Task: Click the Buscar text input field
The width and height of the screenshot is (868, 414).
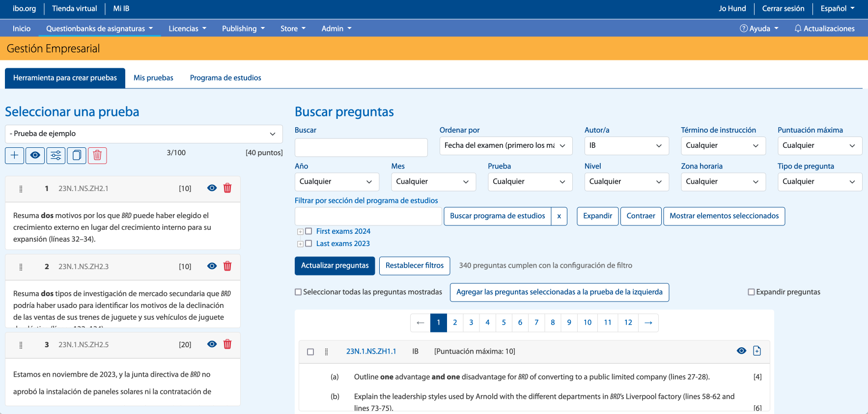Action: coord(361,147)
